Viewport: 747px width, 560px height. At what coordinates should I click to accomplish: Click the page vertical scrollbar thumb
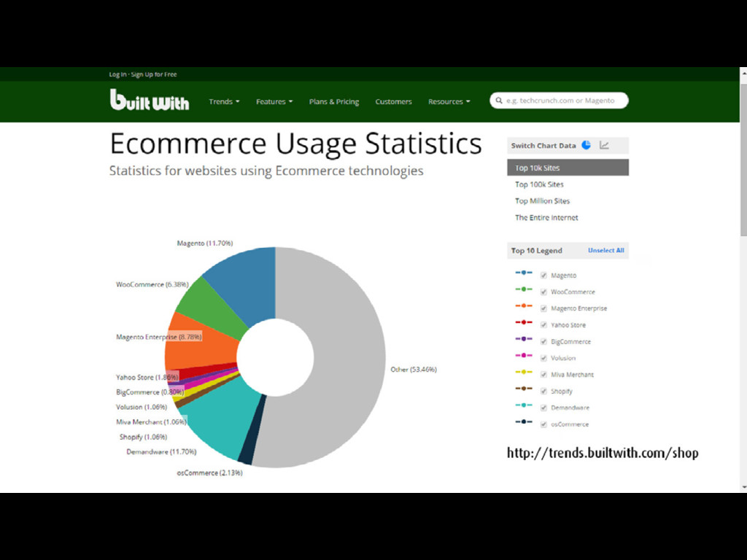pos(743,160)
